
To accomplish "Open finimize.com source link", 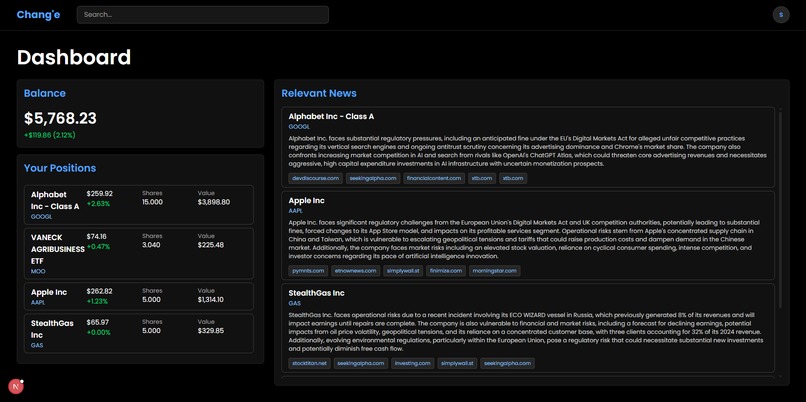I will (446, 271).
